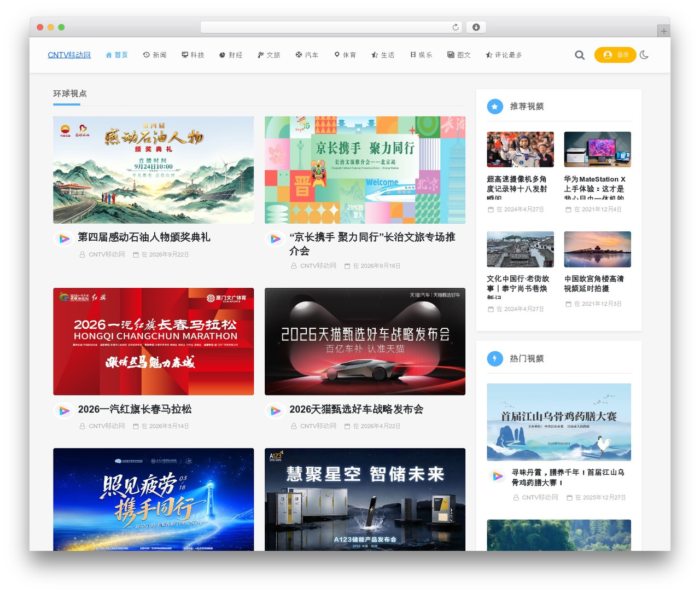Open 华为 MateStation X thumbnail
The width and height of the screenshot is (700, 593).
[x=597, y=149]
